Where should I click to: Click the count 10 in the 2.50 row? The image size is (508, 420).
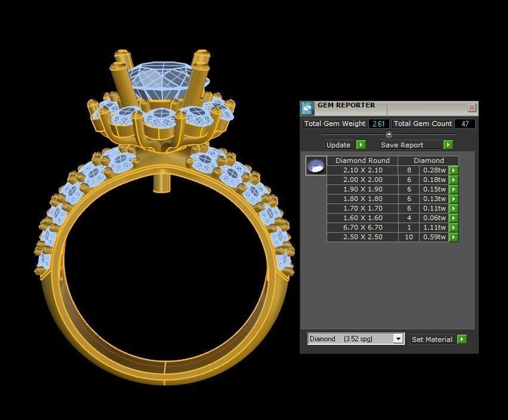coord(409,237)
